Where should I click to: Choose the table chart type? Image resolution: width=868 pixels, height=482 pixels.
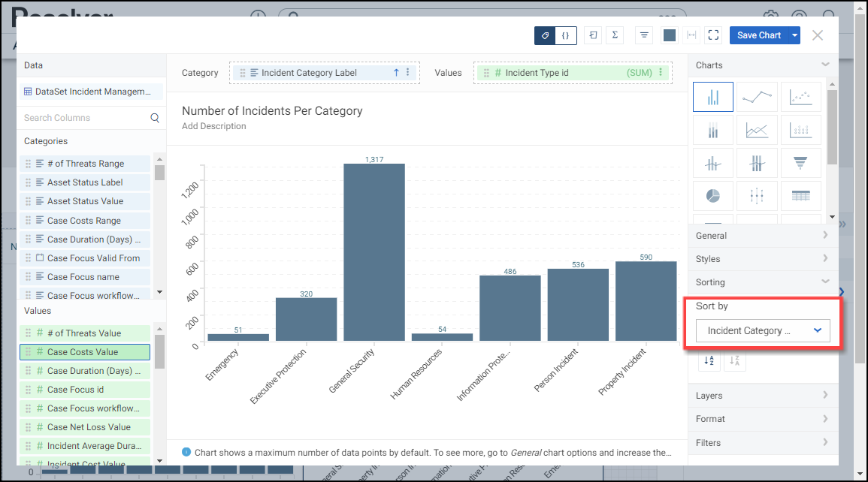coord(800,196)
